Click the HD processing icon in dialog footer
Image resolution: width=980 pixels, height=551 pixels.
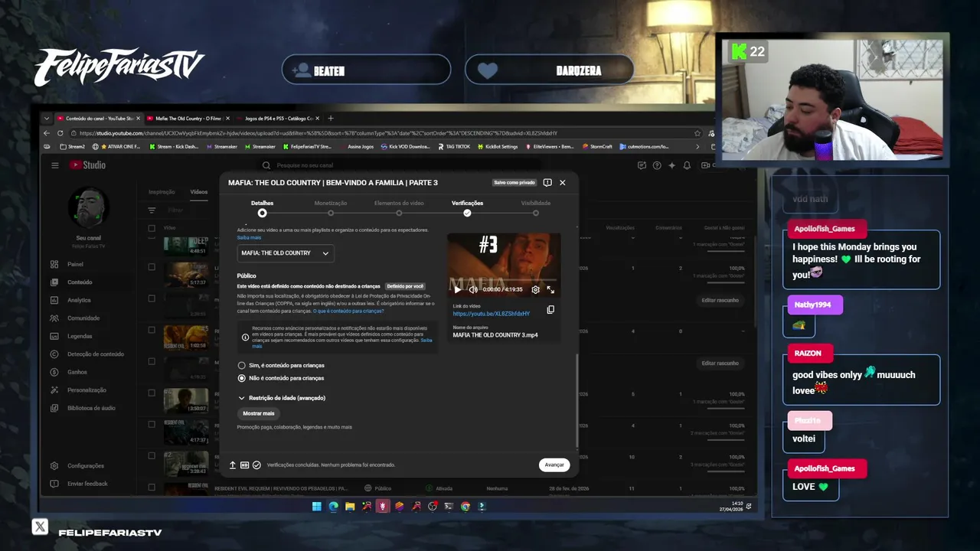click(244, 465)
